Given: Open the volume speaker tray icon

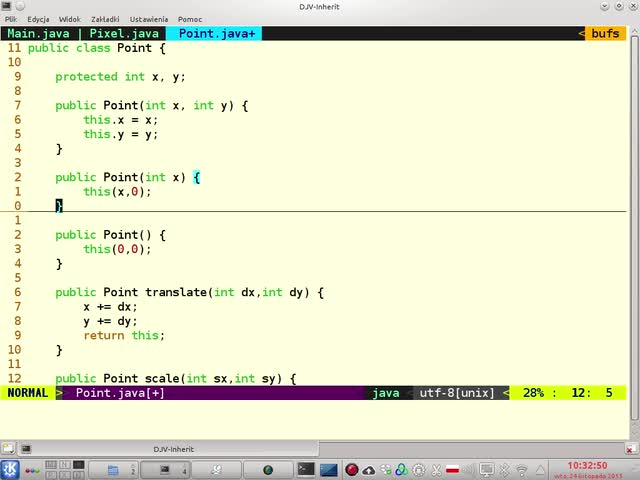Looking at the screenshot, I should tap(469, 470).
